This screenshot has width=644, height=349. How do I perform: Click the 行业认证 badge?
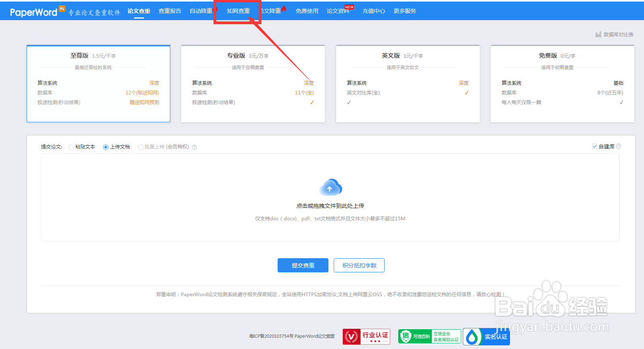point(366,336)
